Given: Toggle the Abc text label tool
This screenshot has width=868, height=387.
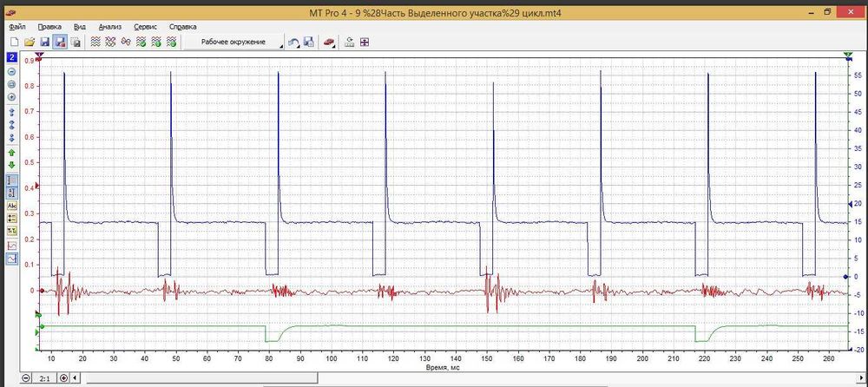Looking at the screenshot, I should point(12,206).
